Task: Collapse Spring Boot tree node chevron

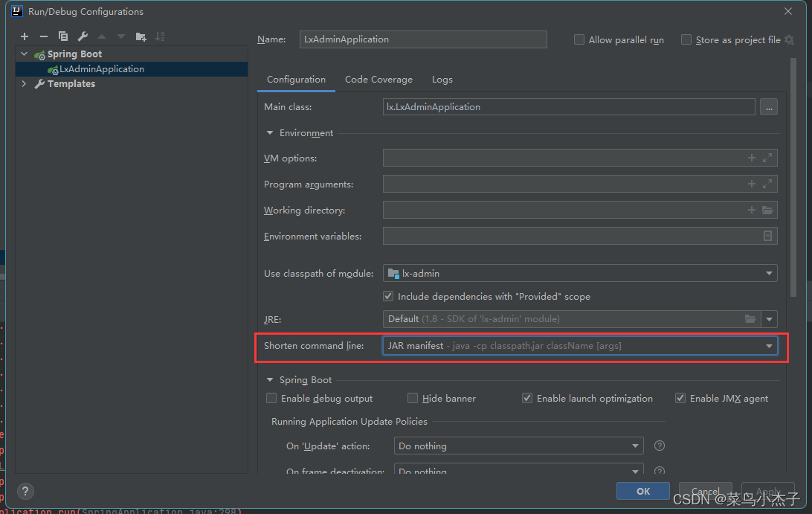Action: click(x=24, y=54)
